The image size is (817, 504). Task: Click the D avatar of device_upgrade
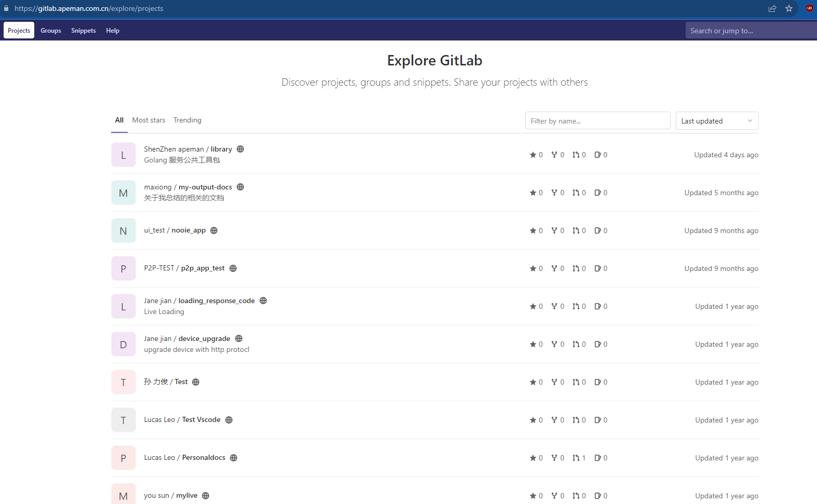[x=124, y=344]
